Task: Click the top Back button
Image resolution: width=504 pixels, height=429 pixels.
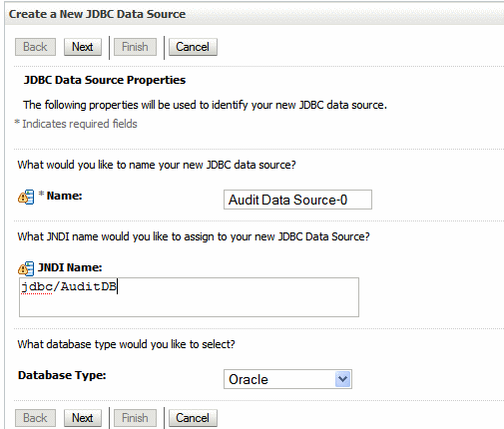Action: (35, 47)
